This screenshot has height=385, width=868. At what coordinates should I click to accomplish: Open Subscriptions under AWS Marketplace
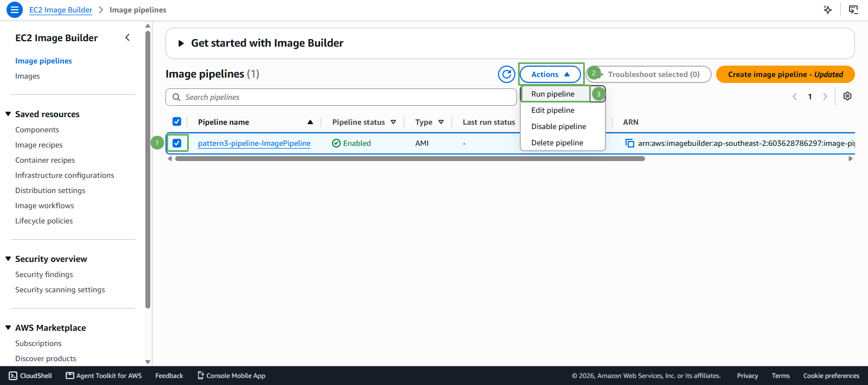point(39,343)
